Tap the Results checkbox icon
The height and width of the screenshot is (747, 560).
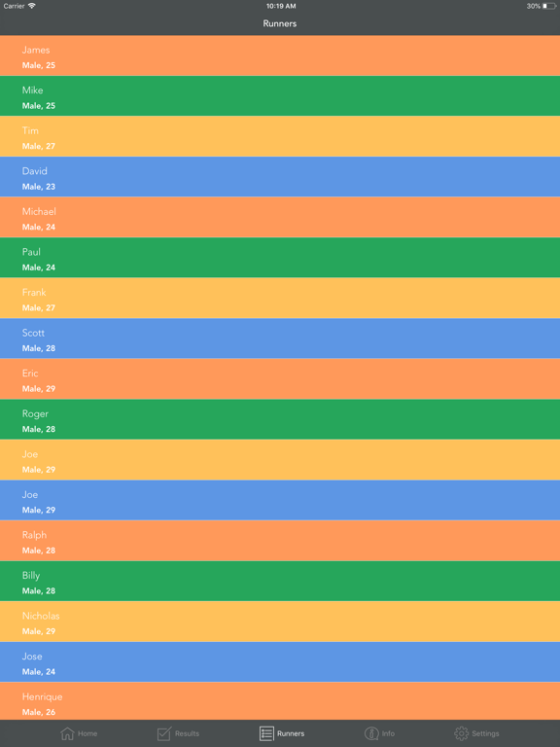coord(163,733)
